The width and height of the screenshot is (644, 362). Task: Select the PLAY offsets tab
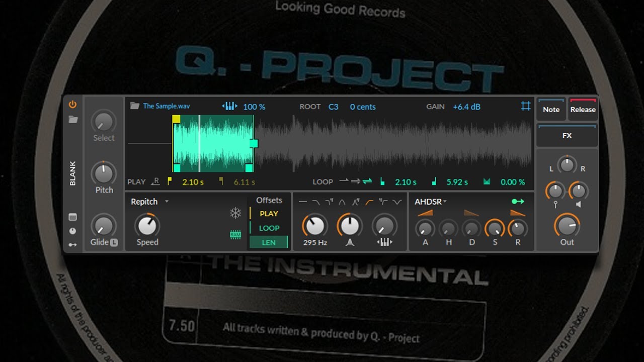(269, 214)
